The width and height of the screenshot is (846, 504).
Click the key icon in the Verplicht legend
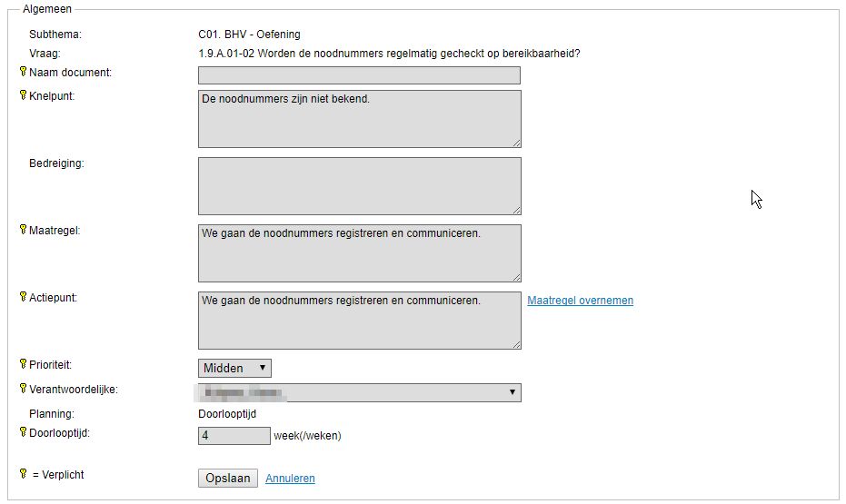point(23,473)
